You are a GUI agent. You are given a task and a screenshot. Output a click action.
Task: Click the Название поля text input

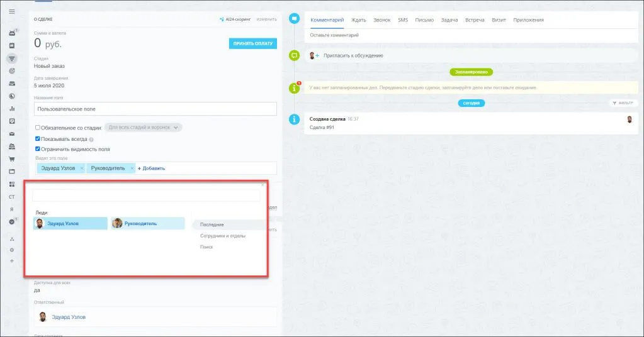click(155, 109)
